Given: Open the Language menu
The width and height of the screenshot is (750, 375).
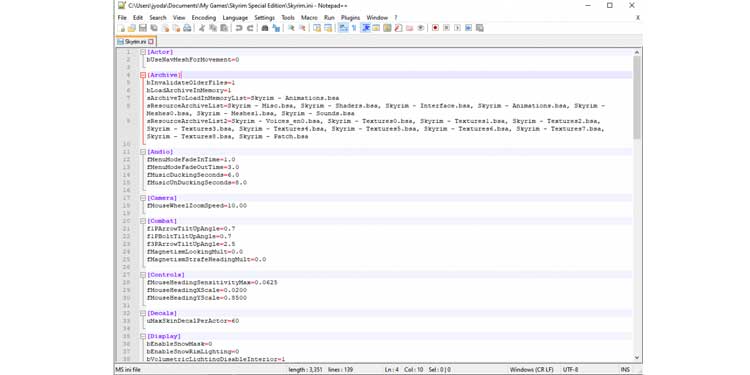Looking at the screenshot, I should click(235, 18).
